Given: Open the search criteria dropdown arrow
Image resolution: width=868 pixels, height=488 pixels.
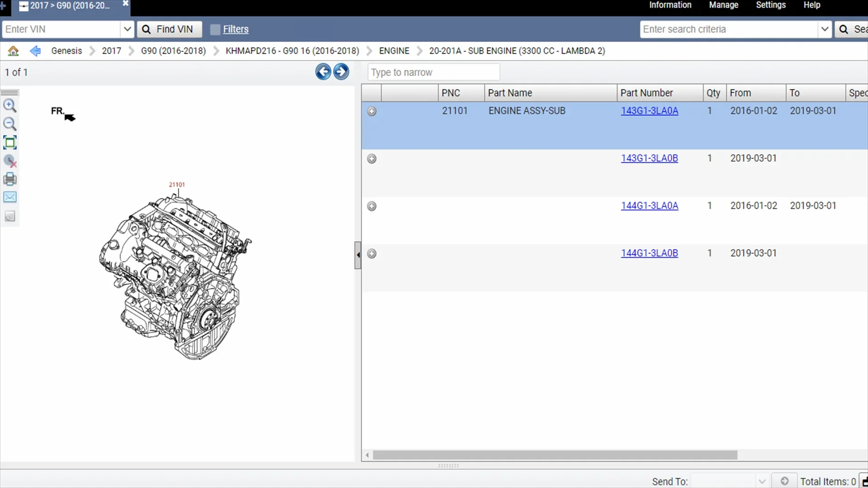Looking at the screenshot, I should point(825,29).
